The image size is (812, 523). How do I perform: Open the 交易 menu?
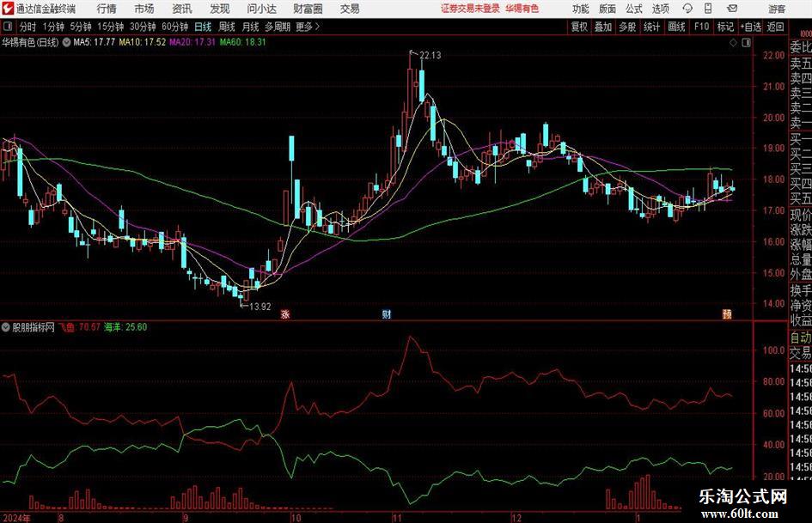tap(350, 9)
